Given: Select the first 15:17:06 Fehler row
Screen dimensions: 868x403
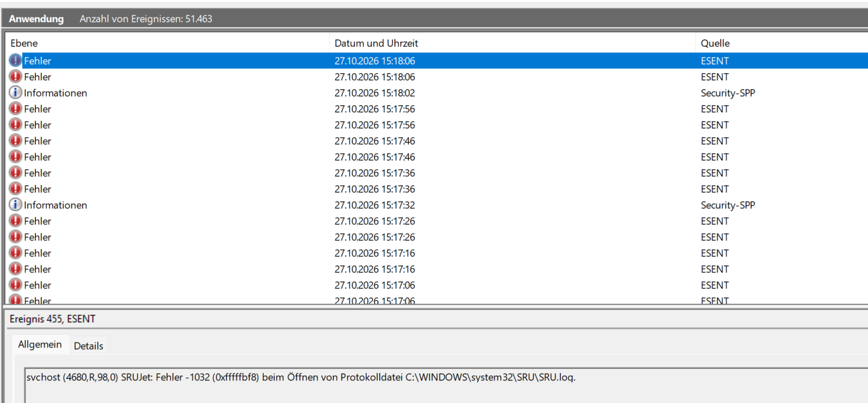Looking at the screenshot, I should click(x=437, y=285).
